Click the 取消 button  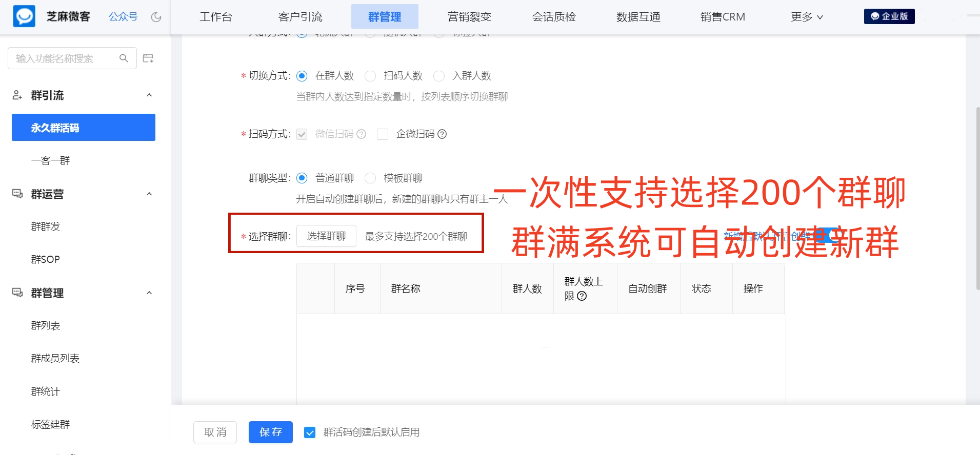click(215, 432)
